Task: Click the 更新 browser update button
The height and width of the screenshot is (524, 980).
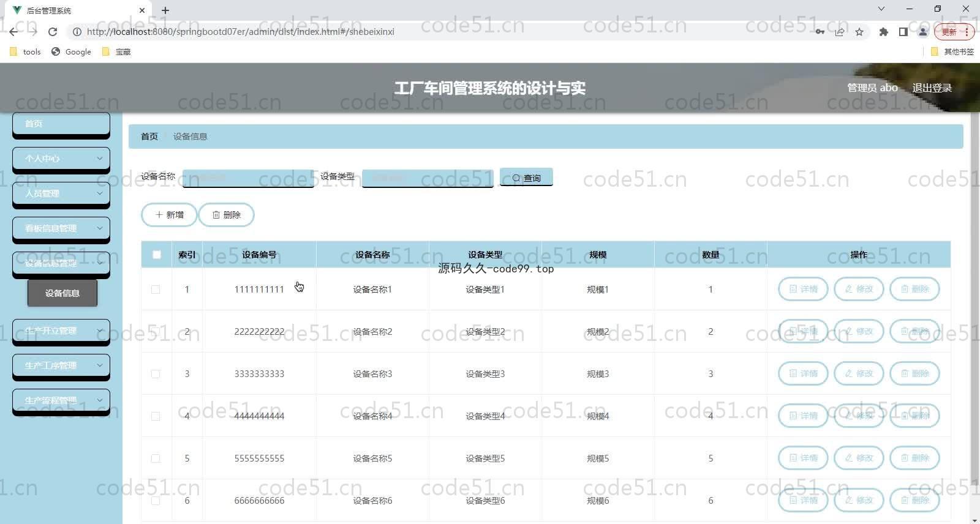Action: (954, 32)
